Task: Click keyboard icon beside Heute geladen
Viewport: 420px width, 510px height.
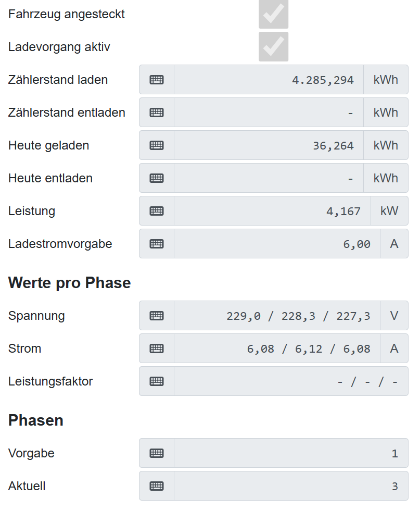Action: pos(157,145)
